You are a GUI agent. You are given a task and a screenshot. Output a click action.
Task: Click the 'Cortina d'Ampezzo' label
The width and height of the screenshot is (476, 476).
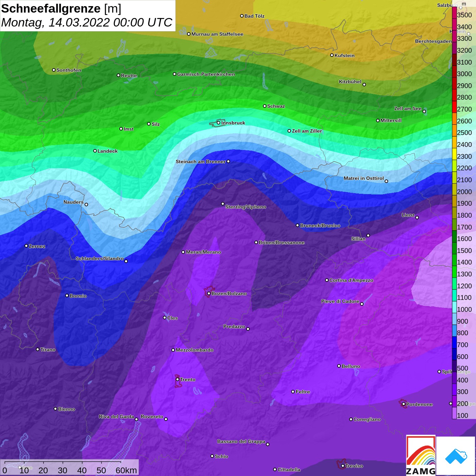pyautogui.click(x=351, y=280)
